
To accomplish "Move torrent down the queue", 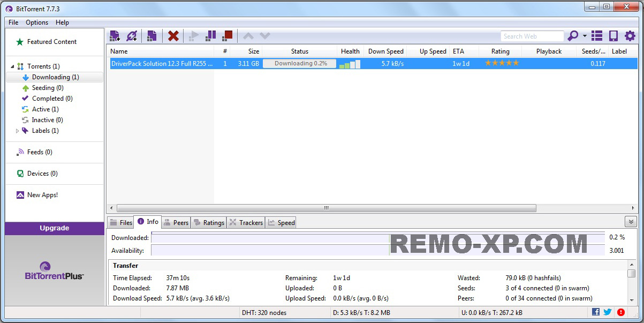I will tap(265, 36).
